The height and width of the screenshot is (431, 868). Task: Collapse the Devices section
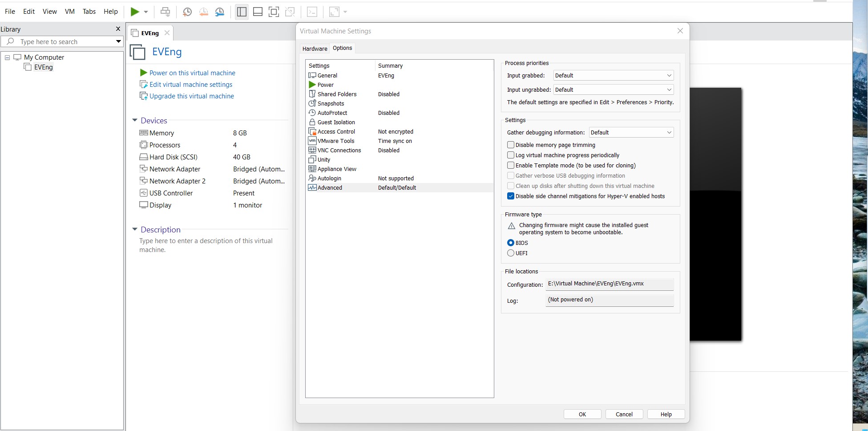[x=135, y=120]
